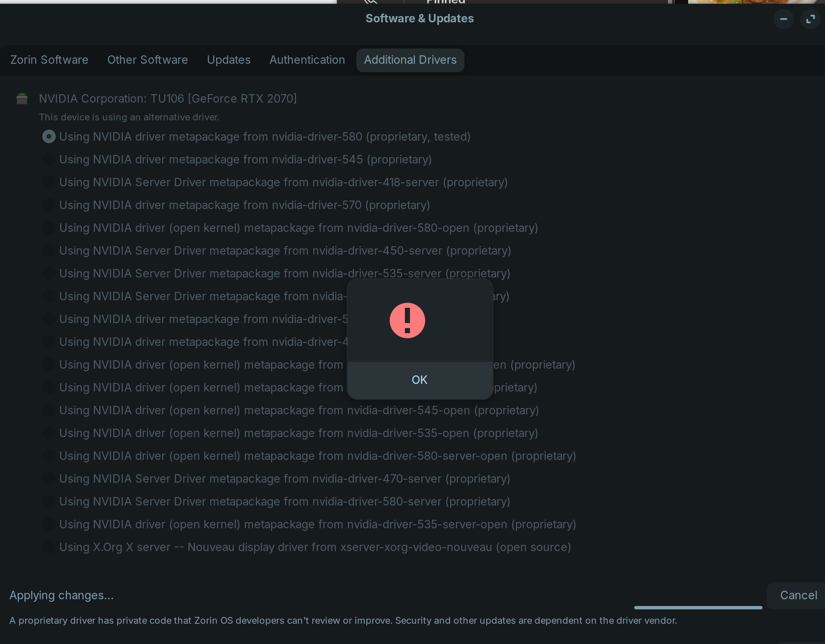Select the Additional Drivers tab

tap(410, 60)
